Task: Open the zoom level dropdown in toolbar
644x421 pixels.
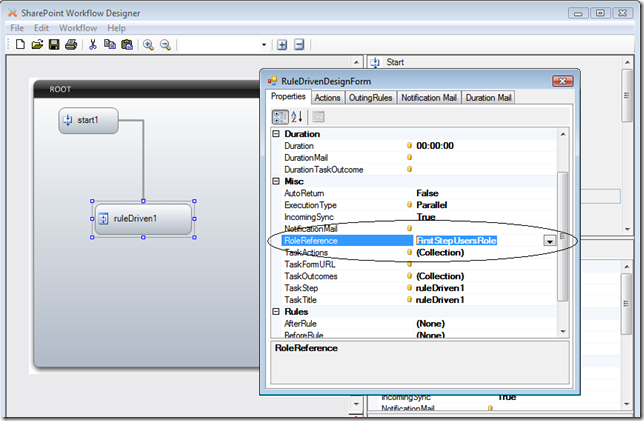Action: click(x=264, y=45)
